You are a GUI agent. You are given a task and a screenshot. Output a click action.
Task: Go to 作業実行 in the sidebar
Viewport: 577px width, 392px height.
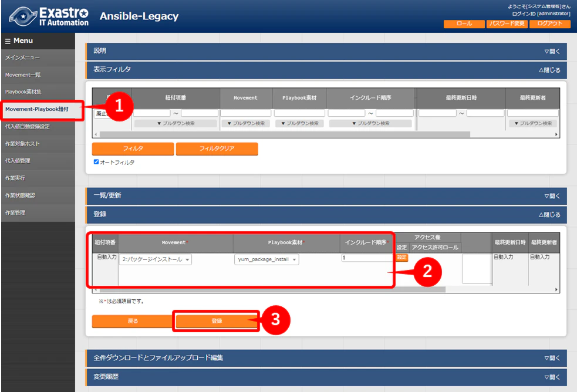[38, 178]
